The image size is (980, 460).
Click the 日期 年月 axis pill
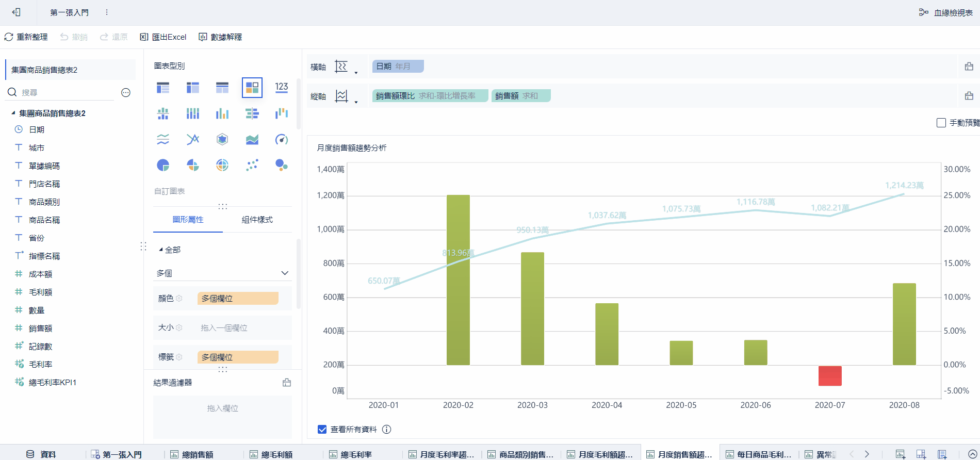[398, 67]
